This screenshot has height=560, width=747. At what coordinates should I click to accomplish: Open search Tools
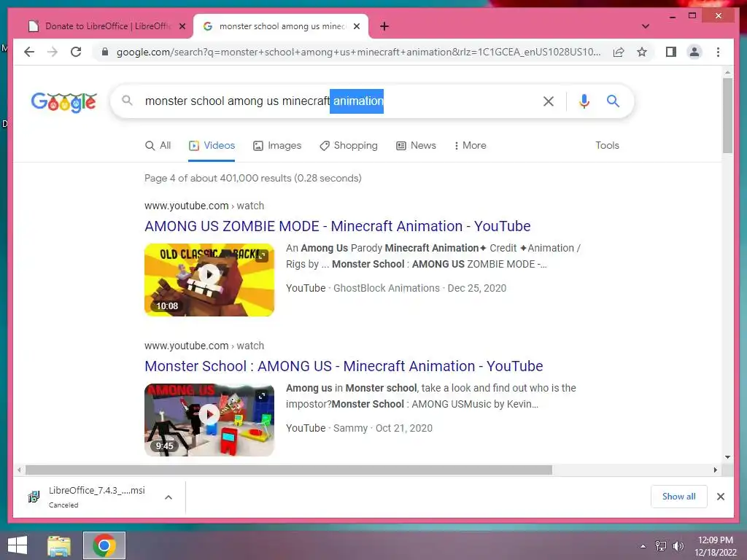point(607,146)
